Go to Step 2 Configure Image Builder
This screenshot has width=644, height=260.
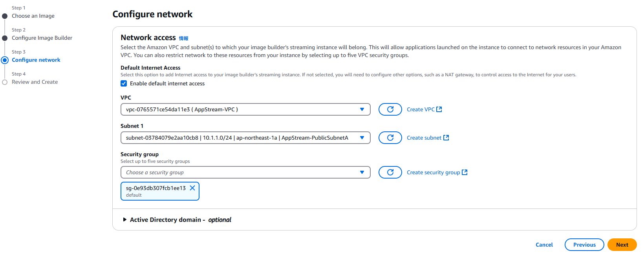click(x=42, y=38)
